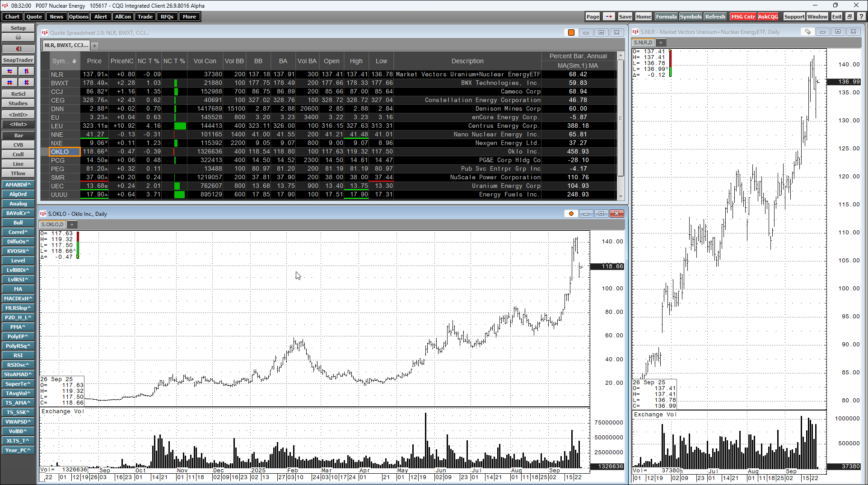This screenshot has height=485, width=868.
Task: Click the spreadsheet scrollbar up arrow
Action: click(621, 56)
